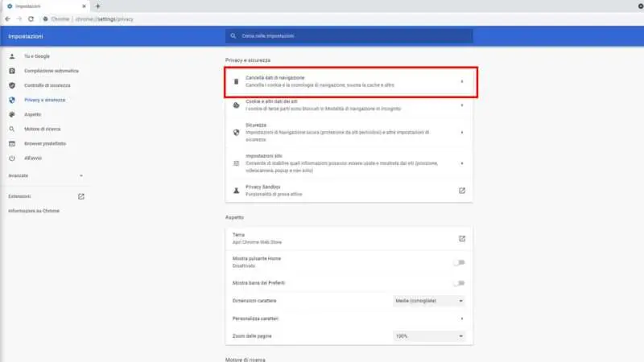
Task: Toggle Mostra barra dei Preferiti switch
Action: point(459,283)
